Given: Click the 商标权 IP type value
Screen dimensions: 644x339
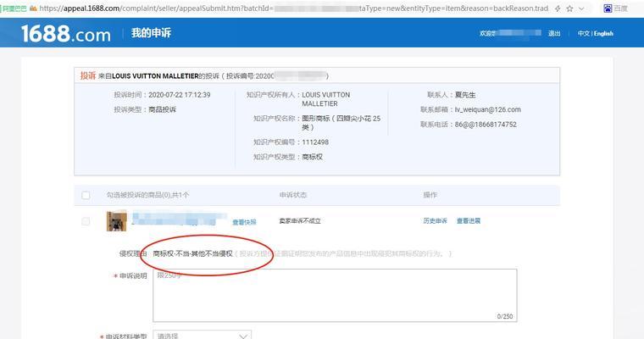Looking at the screenshot, I should tap(312, 157).
